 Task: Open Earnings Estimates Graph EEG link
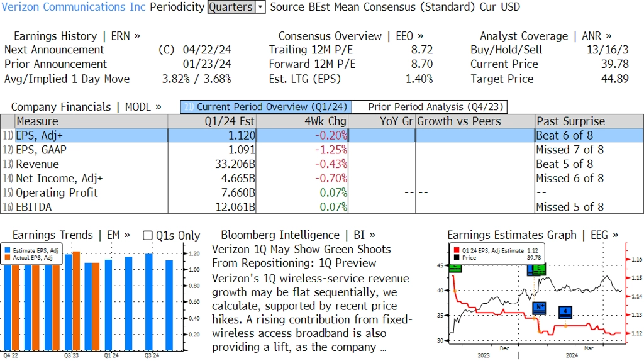click(533, 235)
